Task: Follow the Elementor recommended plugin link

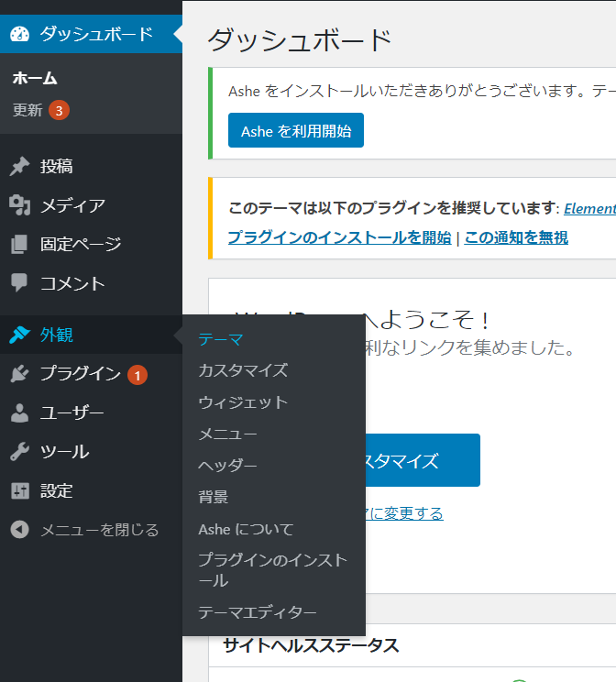Action: [590, 209]
